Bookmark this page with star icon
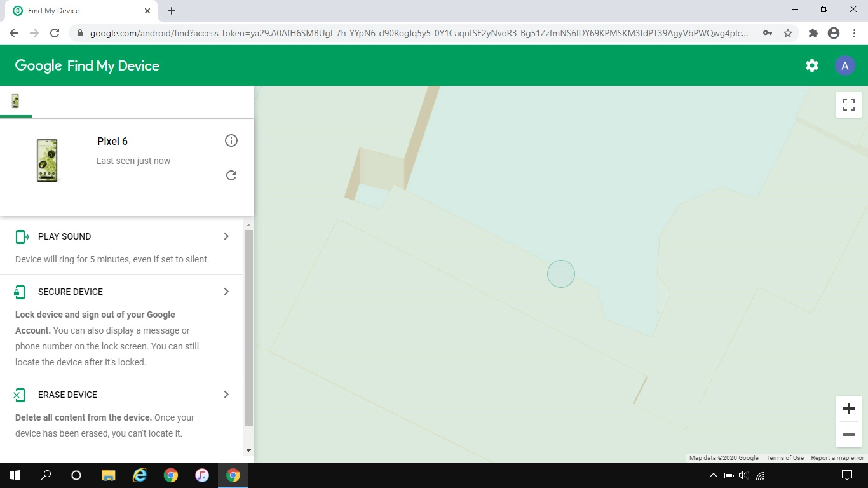868x488 pixels. pos(788,33)
